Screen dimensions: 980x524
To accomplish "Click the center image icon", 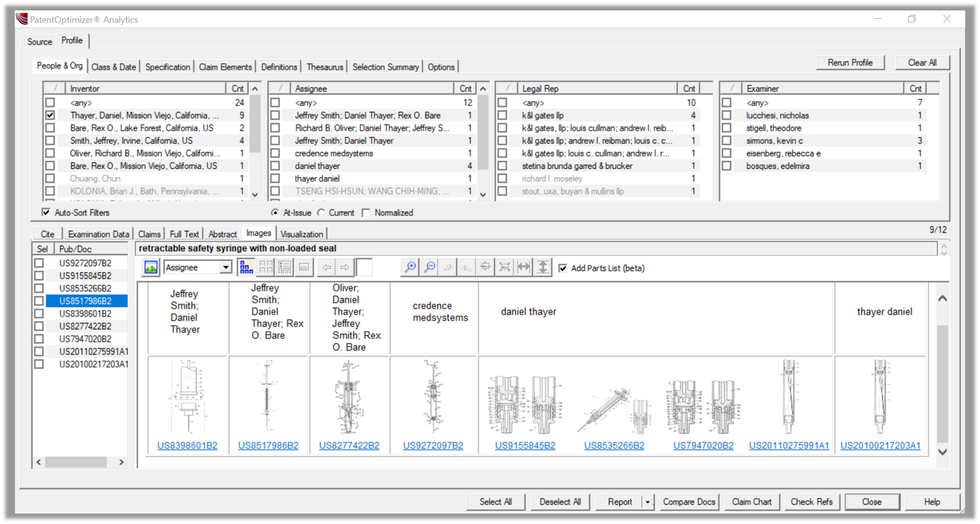I will pyautogui.click(x=485, y=267).
